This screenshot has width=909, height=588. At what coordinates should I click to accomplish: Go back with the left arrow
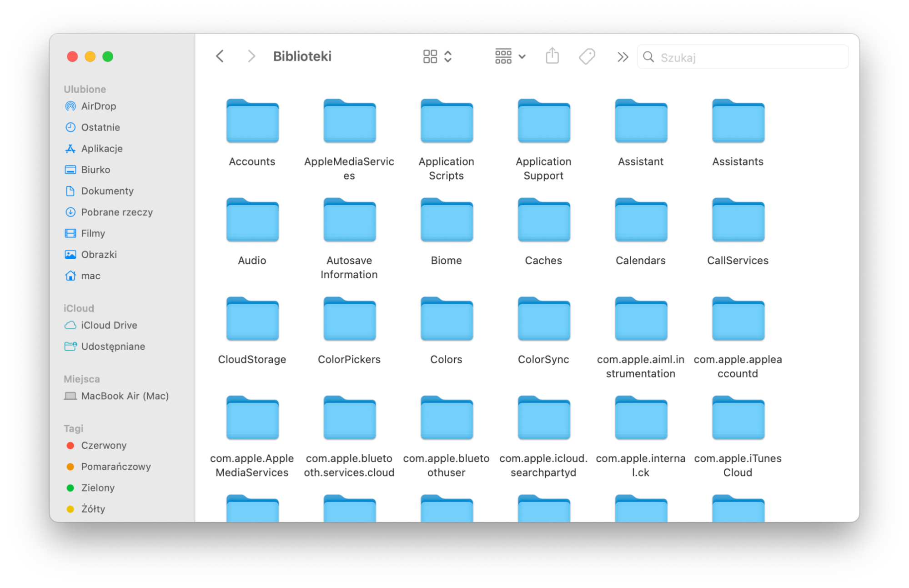point(220,56)
